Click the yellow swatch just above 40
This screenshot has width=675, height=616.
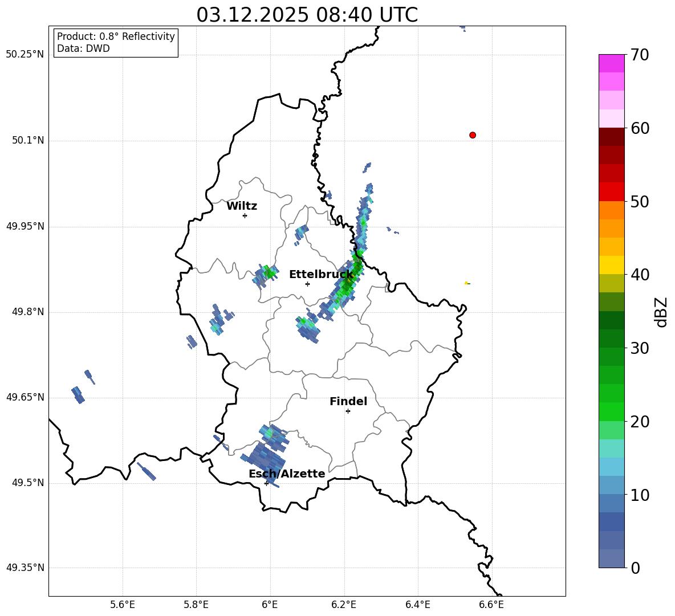(x=611, y=265)
